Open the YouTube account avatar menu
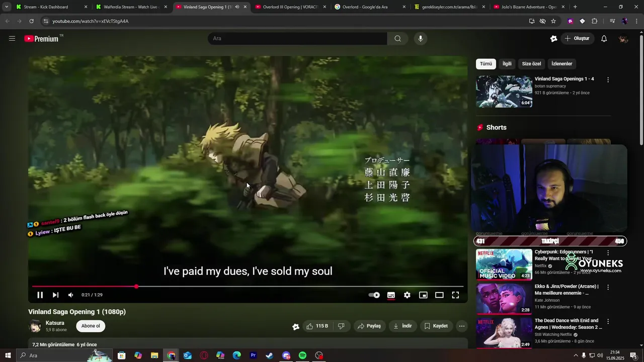The height and width of the screenshot is (362, 644). (623, 39)
